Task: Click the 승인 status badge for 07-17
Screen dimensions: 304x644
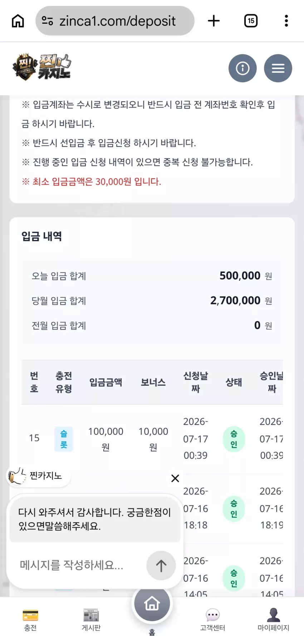Action: pos(234,439)
